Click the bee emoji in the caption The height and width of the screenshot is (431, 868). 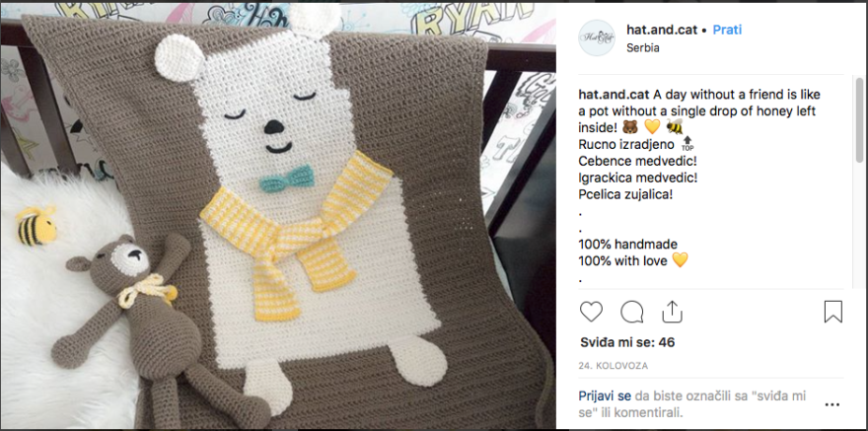point(675,127)
